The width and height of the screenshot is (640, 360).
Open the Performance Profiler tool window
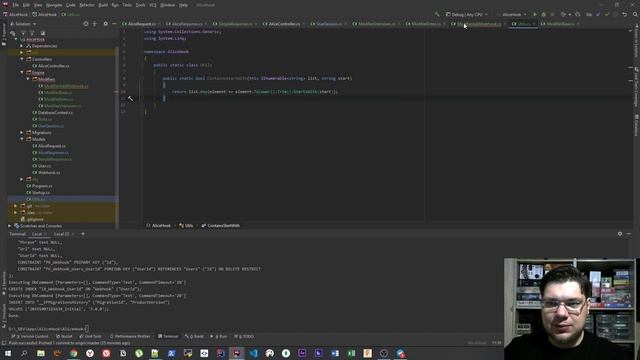pyautogui.click(x=130, y=336)
